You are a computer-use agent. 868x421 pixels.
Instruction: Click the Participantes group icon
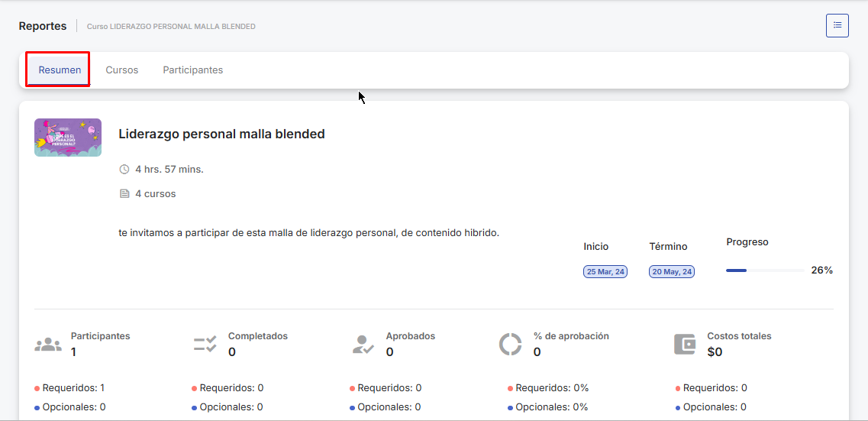(48, 345)
